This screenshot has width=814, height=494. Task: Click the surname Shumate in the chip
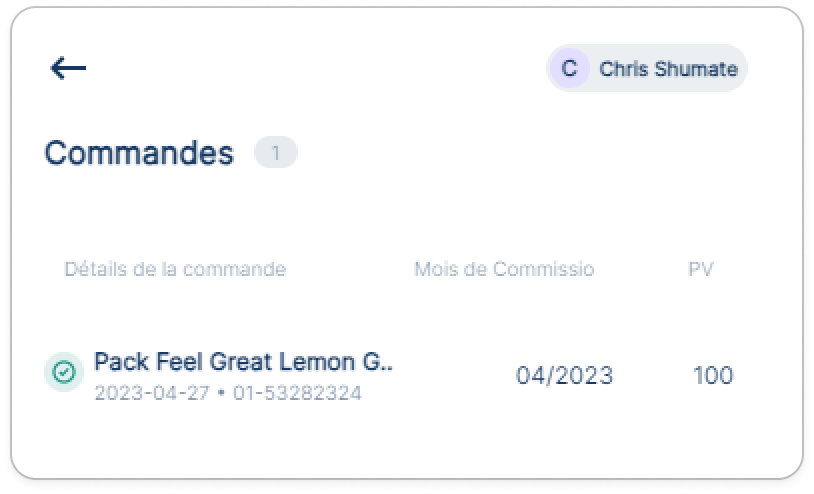(x=696, y=68)
